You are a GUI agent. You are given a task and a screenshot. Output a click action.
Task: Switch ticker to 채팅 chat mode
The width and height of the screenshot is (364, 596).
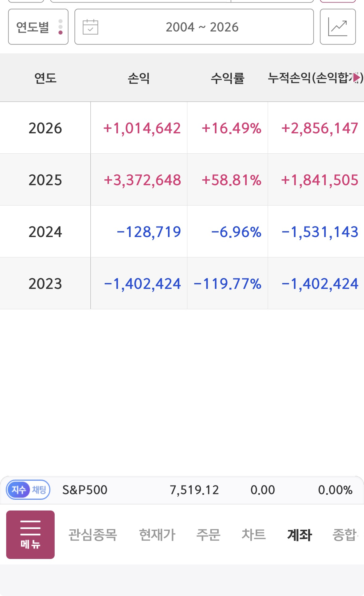click(39, 490)
